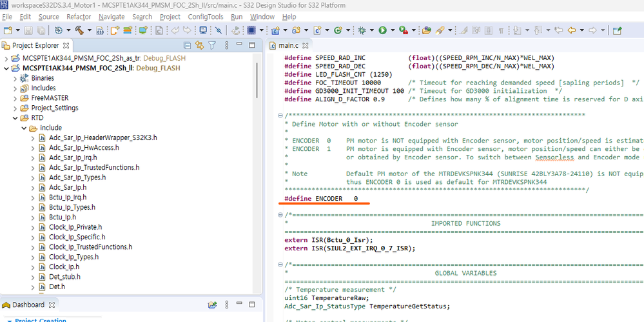Click the Search flashlight toolbar icon
644x322 pixels.
440,30
